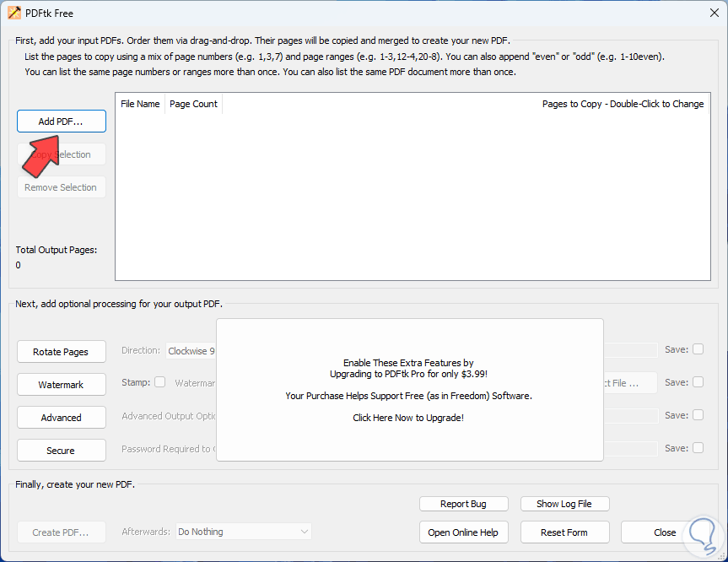Viewport: 728px width, 562px height.
Task: Click Open Online Help
Action: pyautogui.click(x=463, y=532)
